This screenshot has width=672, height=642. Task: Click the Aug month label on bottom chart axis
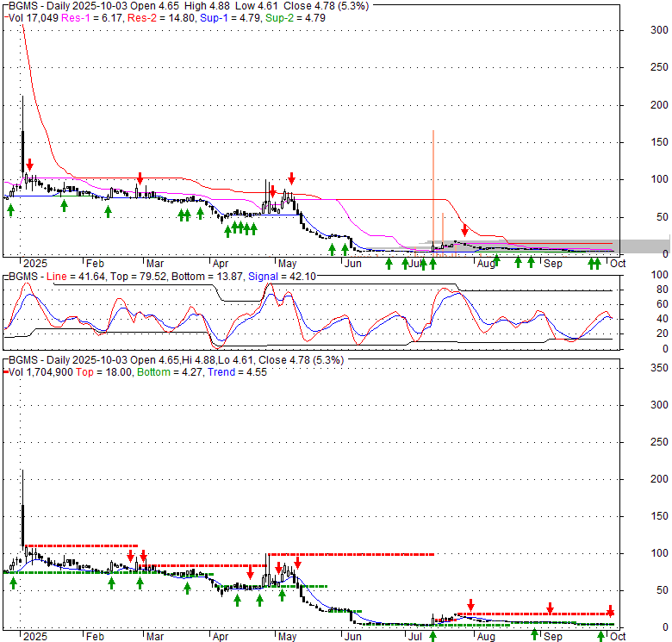click(x=487, y=637)
